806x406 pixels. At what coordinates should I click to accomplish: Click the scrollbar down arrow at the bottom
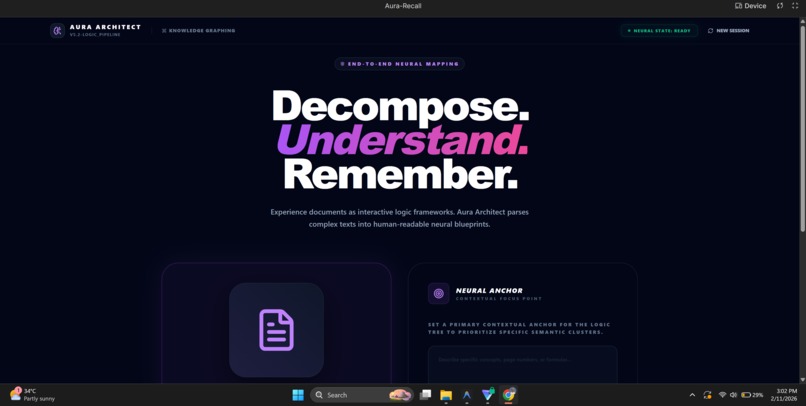pos(802,380)
